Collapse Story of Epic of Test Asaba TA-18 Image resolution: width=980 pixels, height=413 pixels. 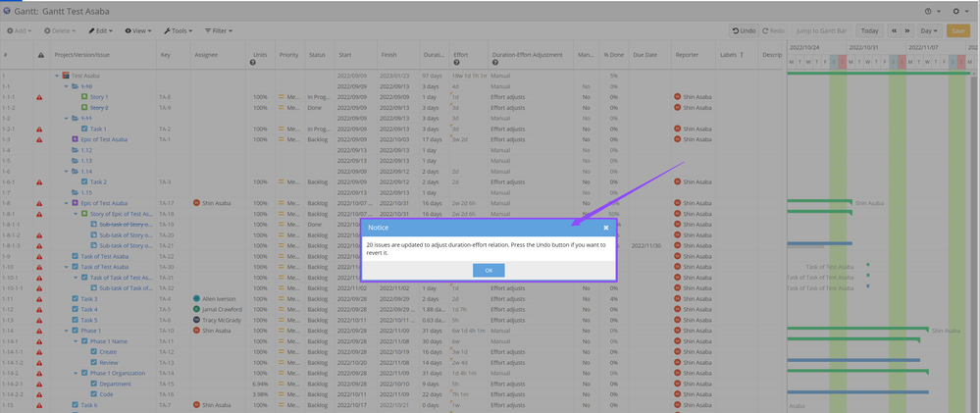(76, 214)
